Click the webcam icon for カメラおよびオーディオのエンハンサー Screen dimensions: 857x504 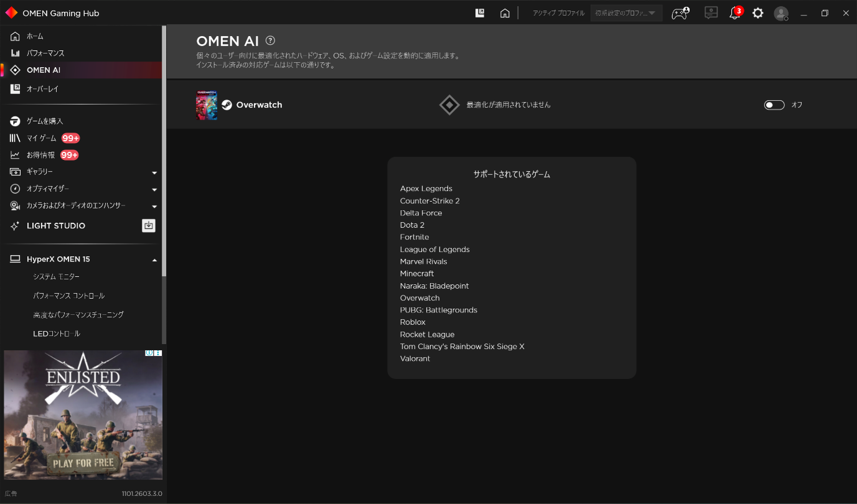coord(15,205)
